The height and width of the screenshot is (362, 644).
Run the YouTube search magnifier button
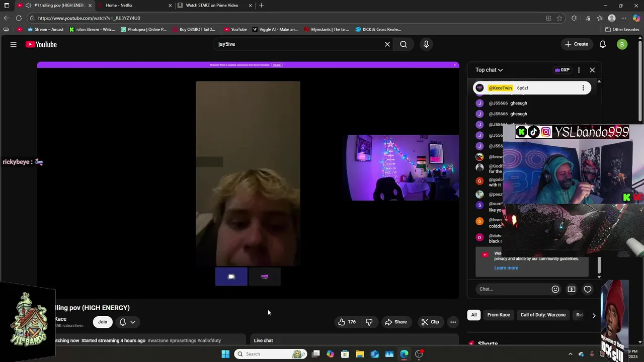pos(404,44)
